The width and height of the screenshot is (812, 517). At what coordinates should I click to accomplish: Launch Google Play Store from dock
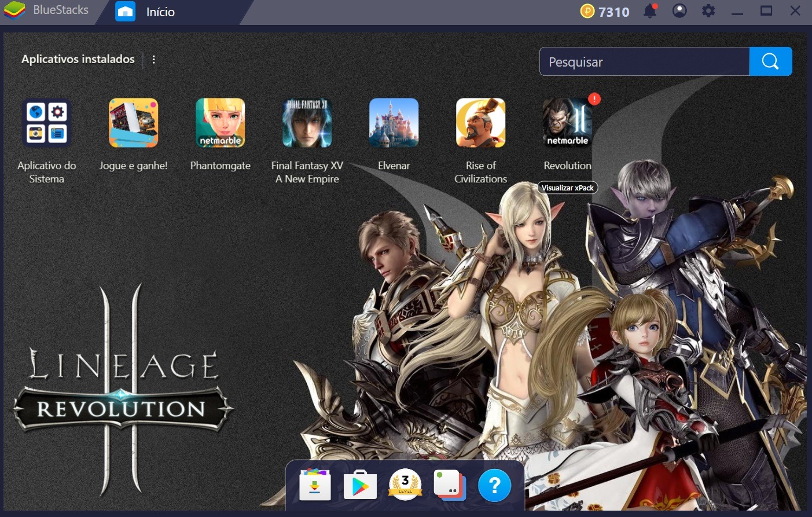click(360, 485)
